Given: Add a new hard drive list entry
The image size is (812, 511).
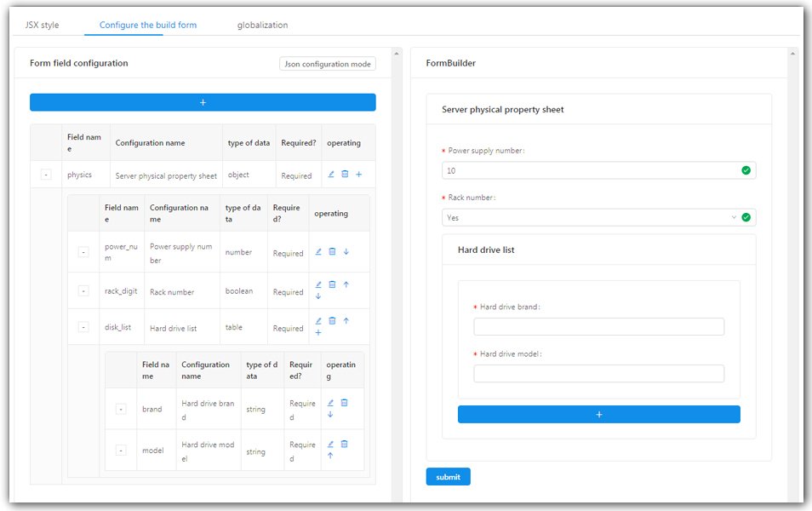Looking at the screenshot, I should [x=598, y=415].
